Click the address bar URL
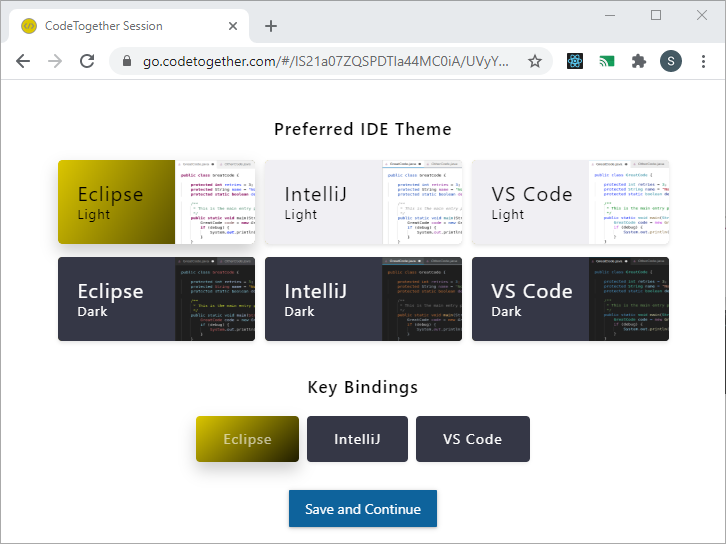 click(325, 61)
